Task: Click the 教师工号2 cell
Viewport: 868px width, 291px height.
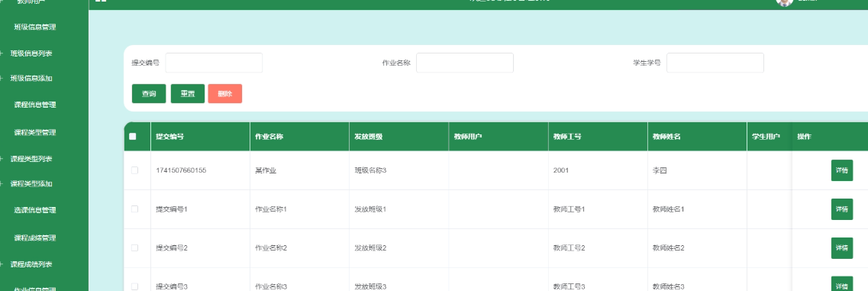Action: 569,247
